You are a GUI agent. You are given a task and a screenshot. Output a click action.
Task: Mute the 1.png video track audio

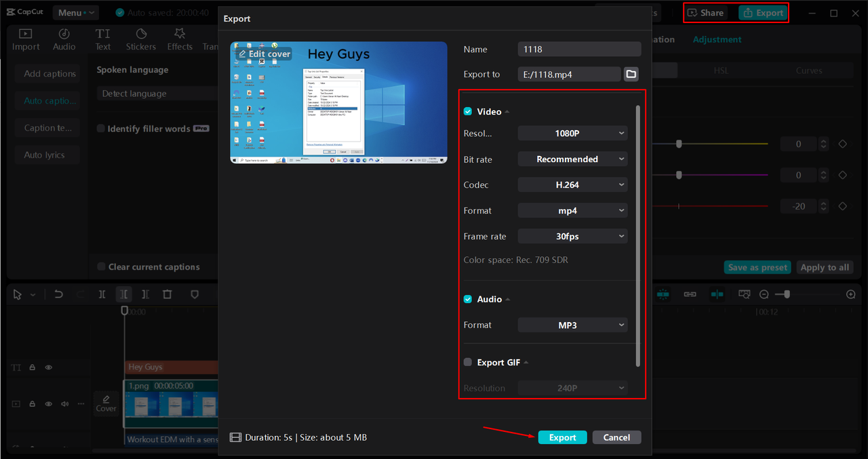click(65, 404)
